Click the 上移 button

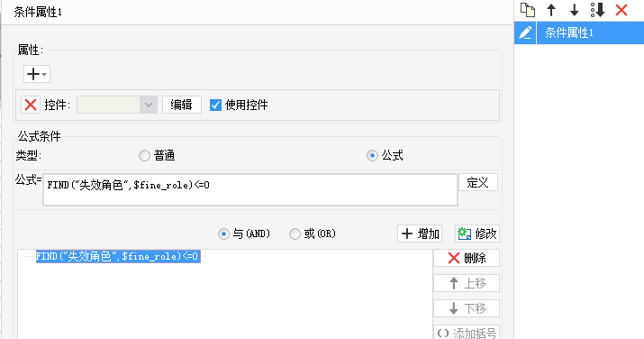click(x=467, y=283)
